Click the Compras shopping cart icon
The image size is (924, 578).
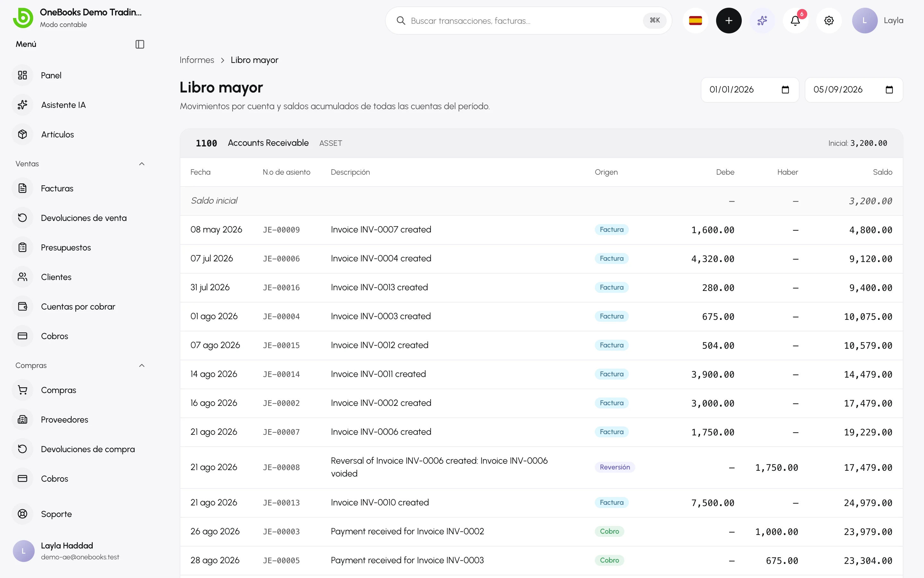pos(22,390)
